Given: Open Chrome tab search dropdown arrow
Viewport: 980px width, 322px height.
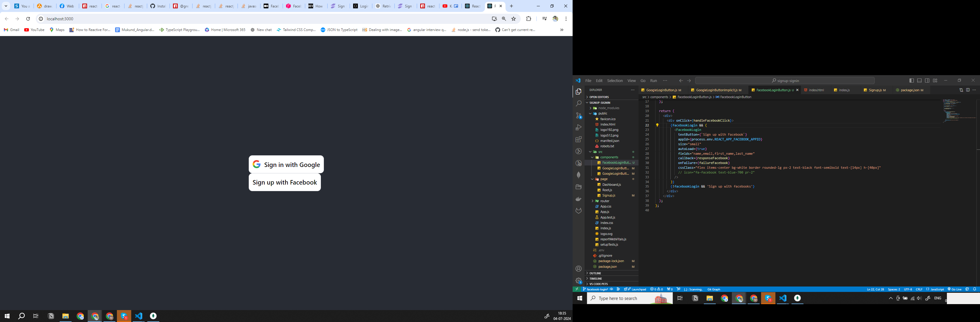Looking at the screenshot, I should click(x=6, y=6).
